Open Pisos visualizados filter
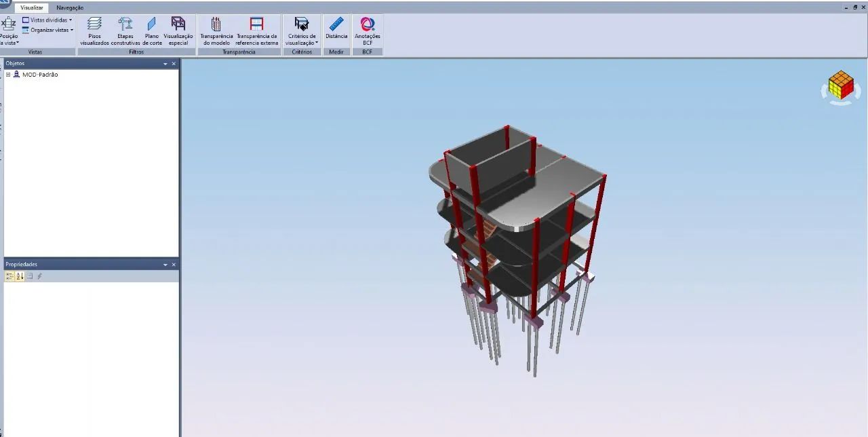The width and height of the screenshot is (868, 437). (94, 31)
